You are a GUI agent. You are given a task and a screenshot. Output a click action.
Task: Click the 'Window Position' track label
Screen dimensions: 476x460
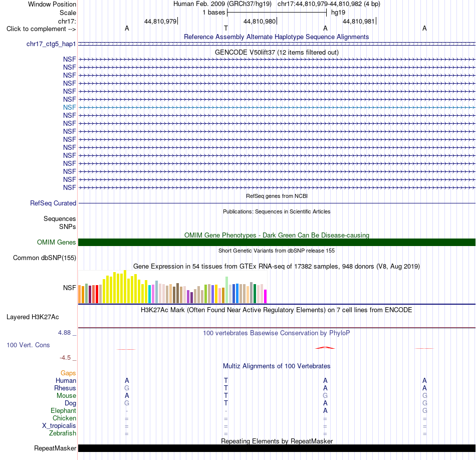52,4
